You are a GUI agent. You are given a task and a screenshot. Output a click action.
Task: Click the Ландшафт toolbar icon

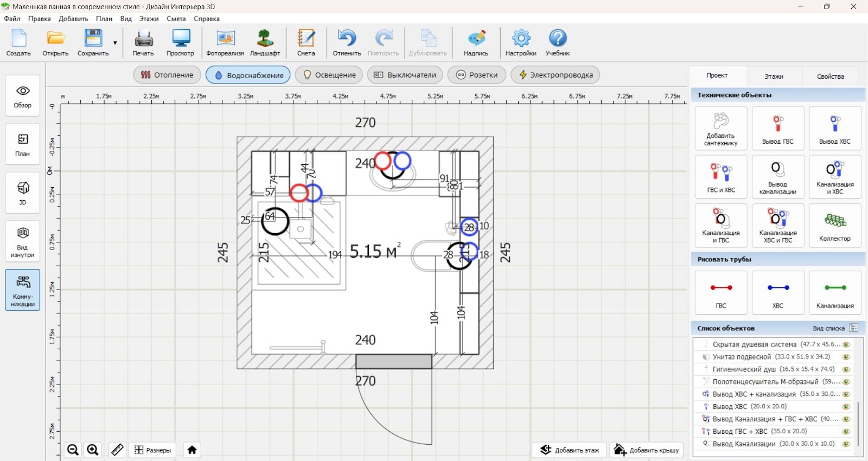265,43
